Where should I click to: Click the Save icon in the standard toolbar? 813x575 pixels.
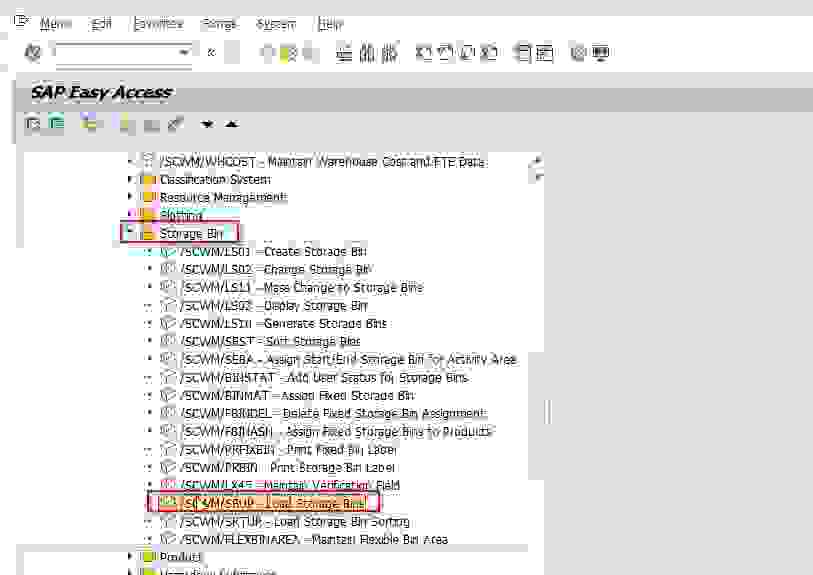click(x=232, y=52)
